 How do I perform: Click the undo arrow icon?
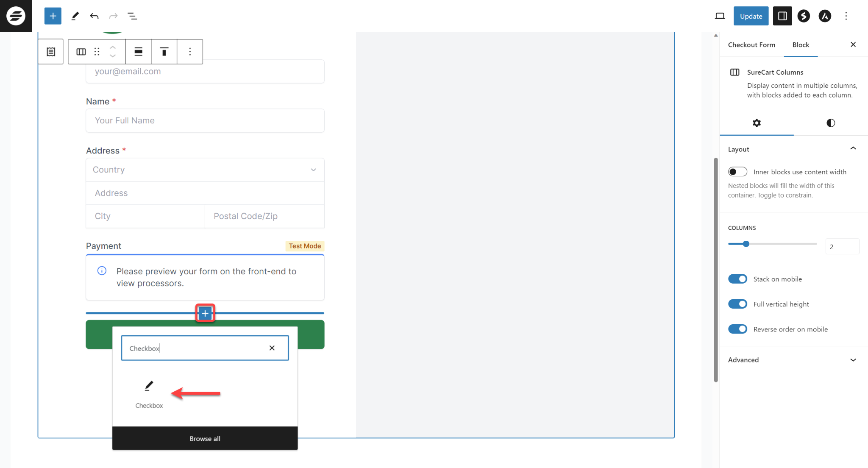(x=95, y=16)
